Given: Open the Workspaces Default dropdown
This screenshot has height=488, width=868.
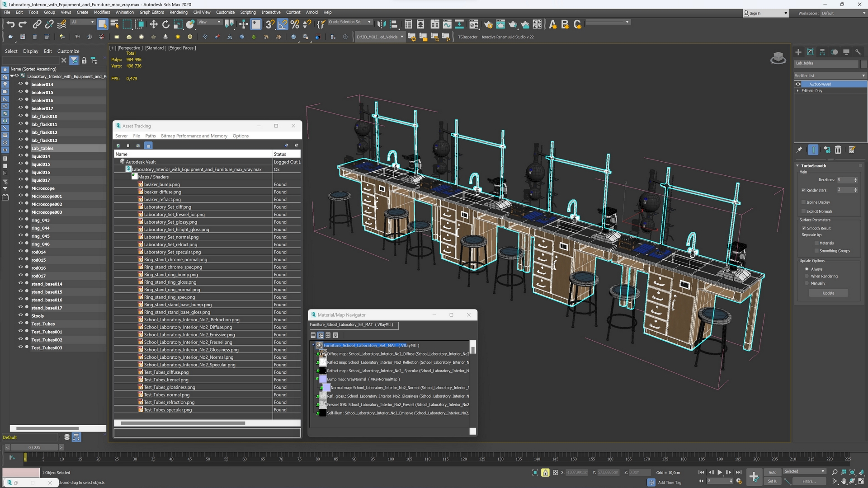Looking at the screenshot, I should (x=843, y=13).
